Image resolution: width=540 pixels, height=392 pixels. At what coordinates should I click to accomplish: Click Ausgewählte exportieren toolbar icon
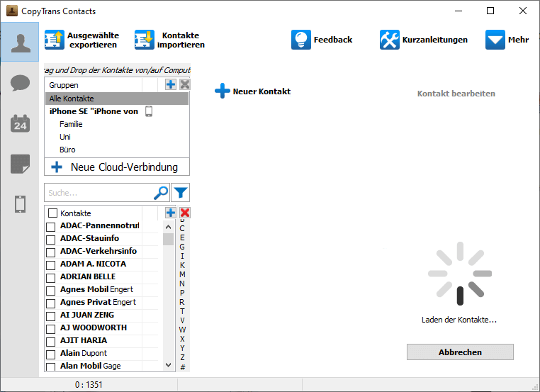pos(54,40)
